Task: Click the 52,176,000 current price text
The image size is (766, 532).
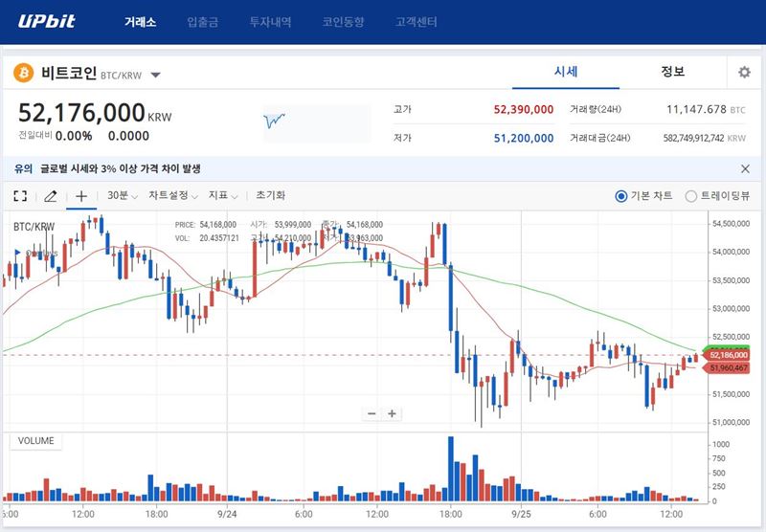Action: click(81, 112)
